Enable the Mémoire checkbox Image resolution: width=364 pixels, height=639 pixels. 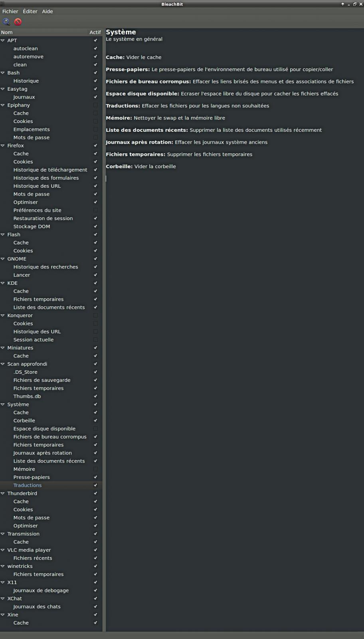[x=95, y=469]
